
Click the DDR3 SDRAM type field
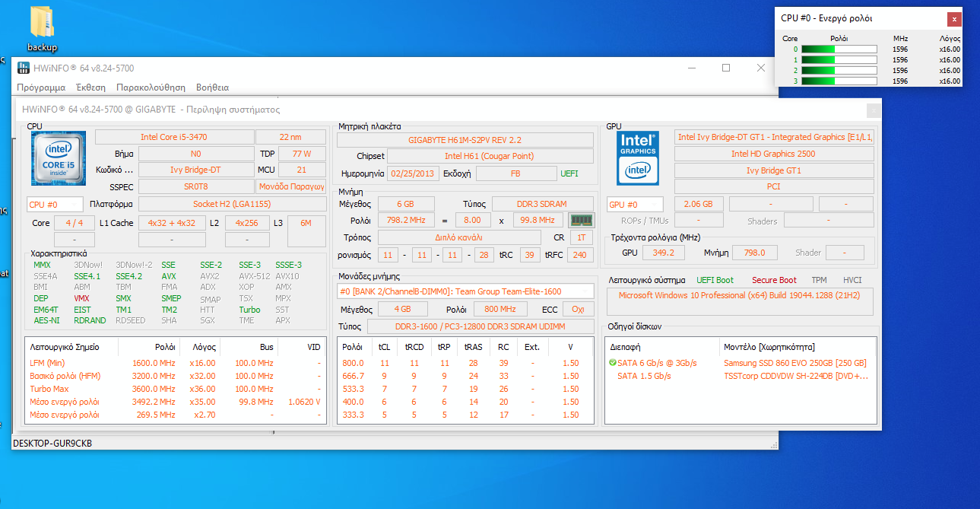point(543,204)
